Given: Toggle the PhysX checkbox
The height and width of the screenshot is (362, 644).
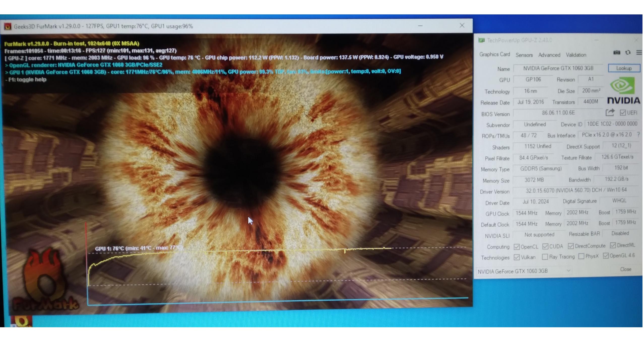Looking at the screenshot, I should [581, 256].
